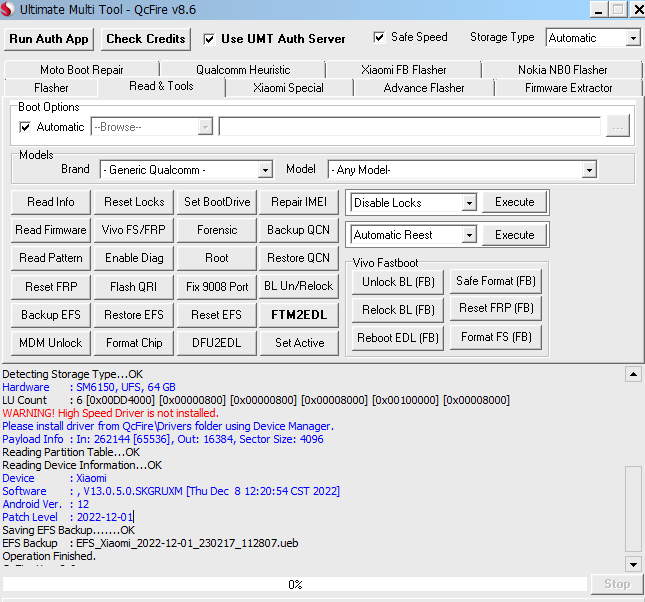Open the Automatic Reest dropdown
This screenshot has width=645, height=602.
point(469,235)
